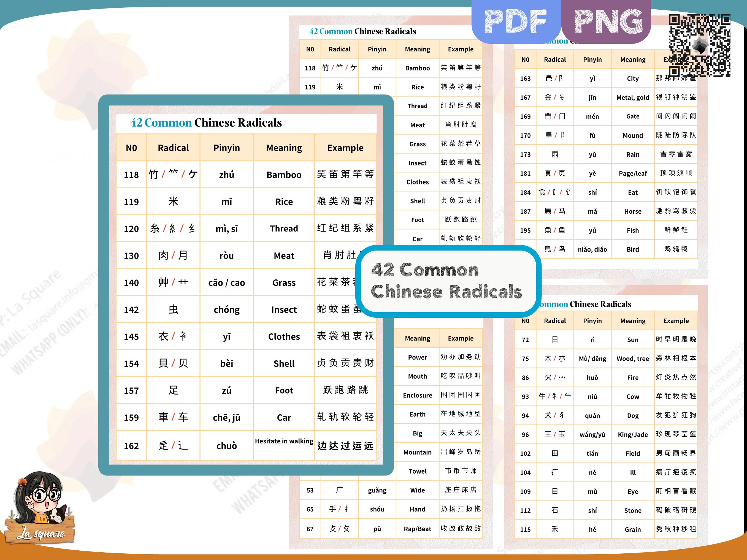This screenshot has width=747, height=560.
Task: Click the 'mén' pinyin cell
Action: [x=592, y=116]
